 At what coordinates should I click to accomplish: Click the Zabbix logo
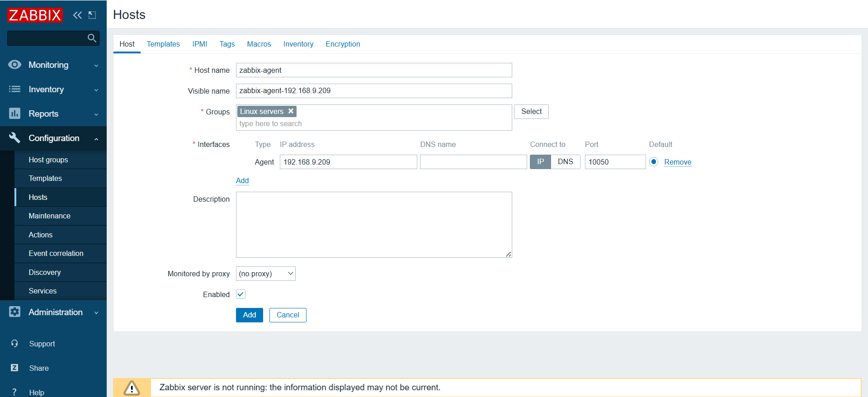coord(35,15)
